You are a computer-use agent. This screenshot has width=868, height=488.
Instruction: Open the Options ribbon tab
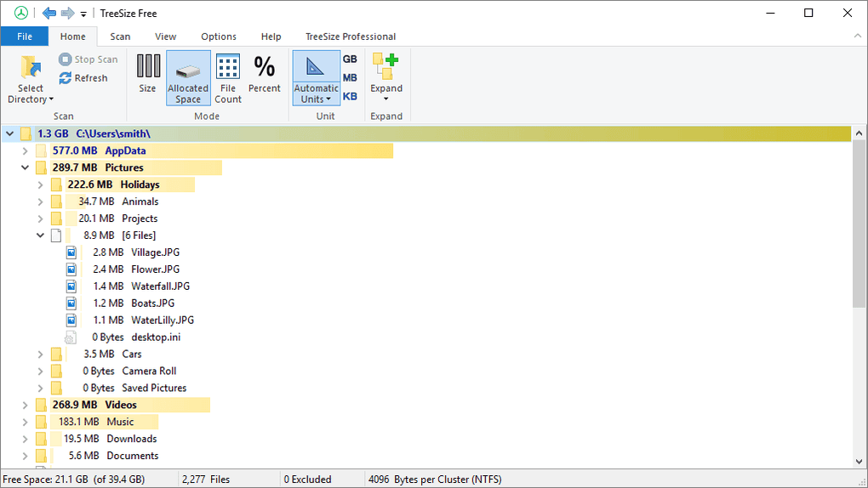coord(219,37)
